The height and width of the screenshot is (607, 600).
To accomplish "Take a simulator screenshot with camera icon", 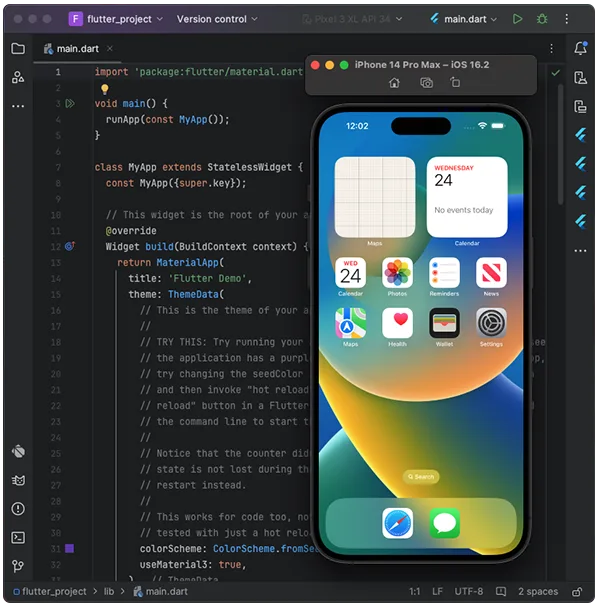I will pyautogui.click(x=427, y=82).
